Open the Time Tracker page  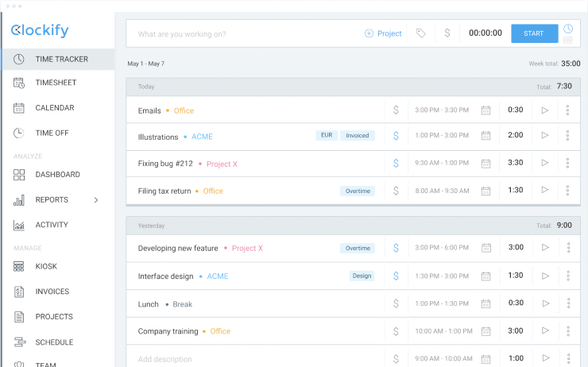coord(58,60)
